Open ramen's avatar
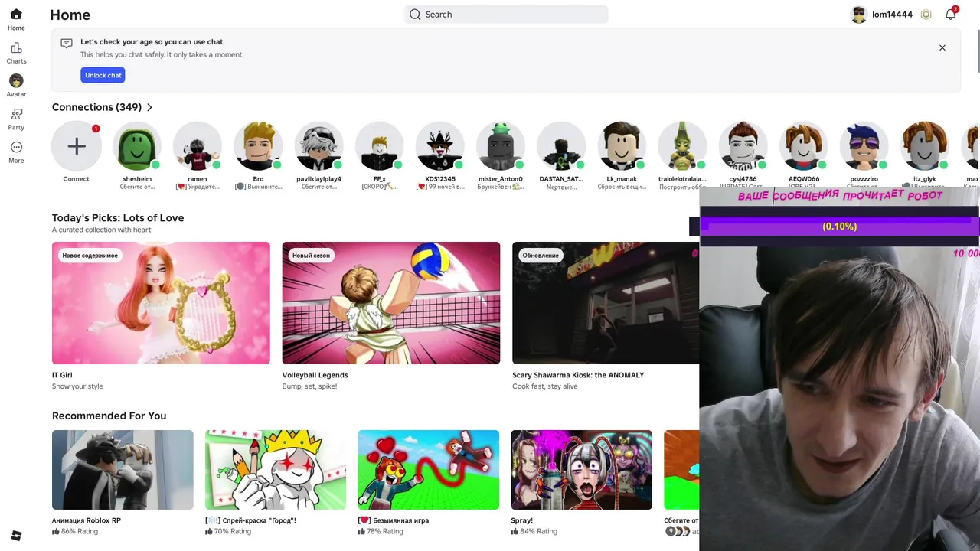This screenshot has width=980, height=551. [198, 145]
